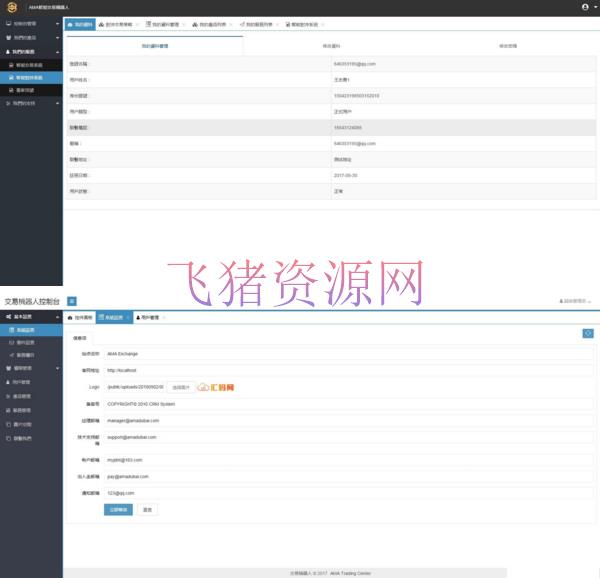Click the choose image button beside the Logo path
The width and height of the screenshot is (600, 578).
(x=180, y=386)
